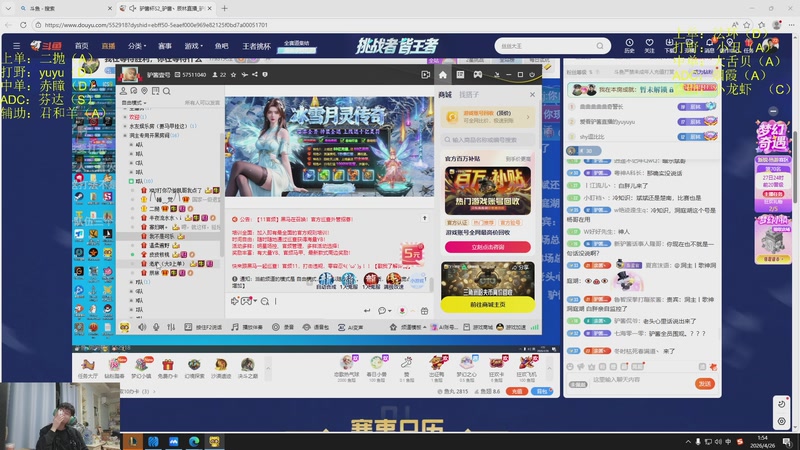This screenshot has height=450, width=800.
Task: Click the user profile icon above channel tree
Action: (x=123, y=91)
